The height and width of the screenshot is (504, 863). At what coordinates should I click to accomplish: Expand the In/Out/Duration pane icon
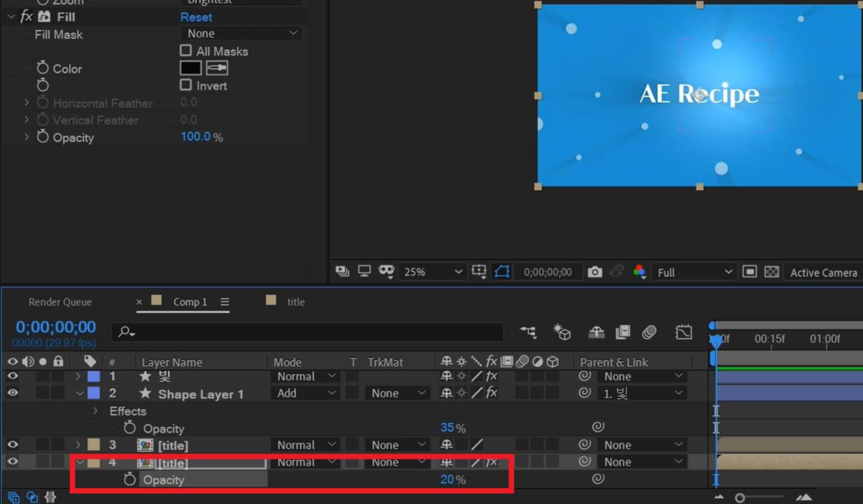pos(50,497)
